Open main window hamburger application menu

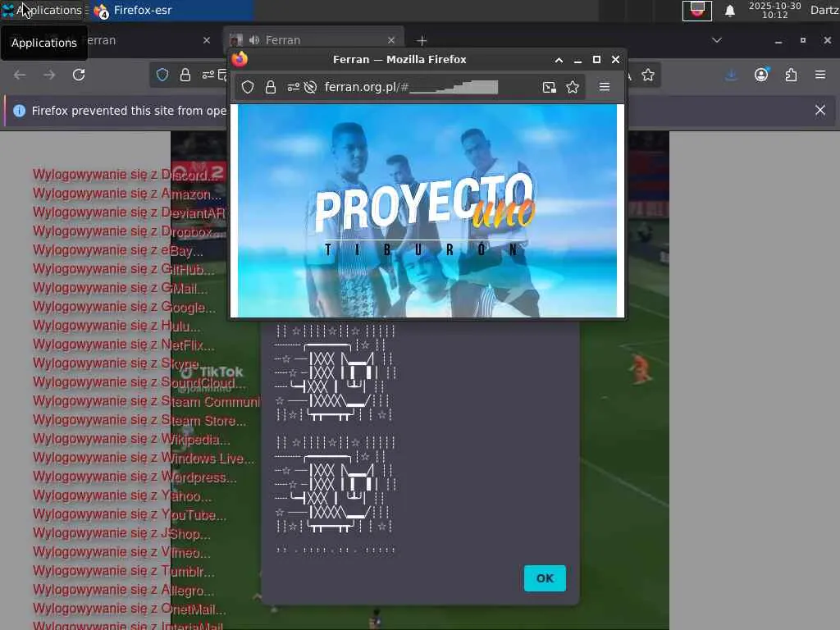coord(820,75)
